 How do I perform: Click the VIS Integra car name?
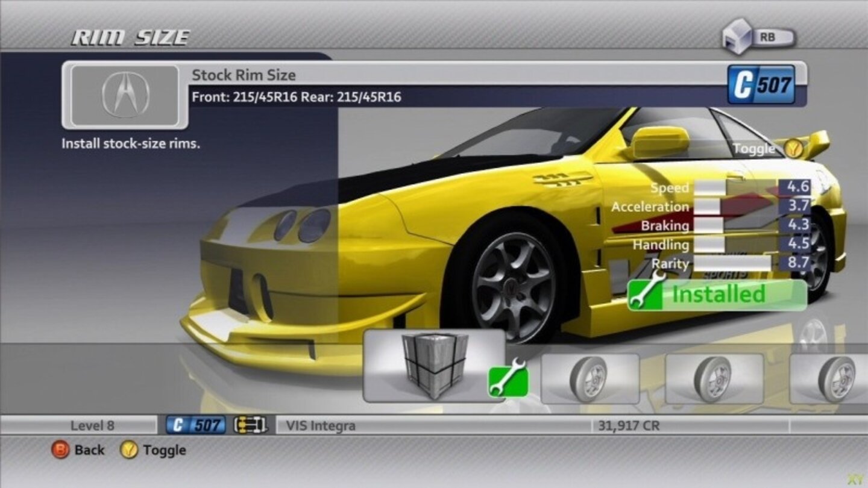click(320, 425)
